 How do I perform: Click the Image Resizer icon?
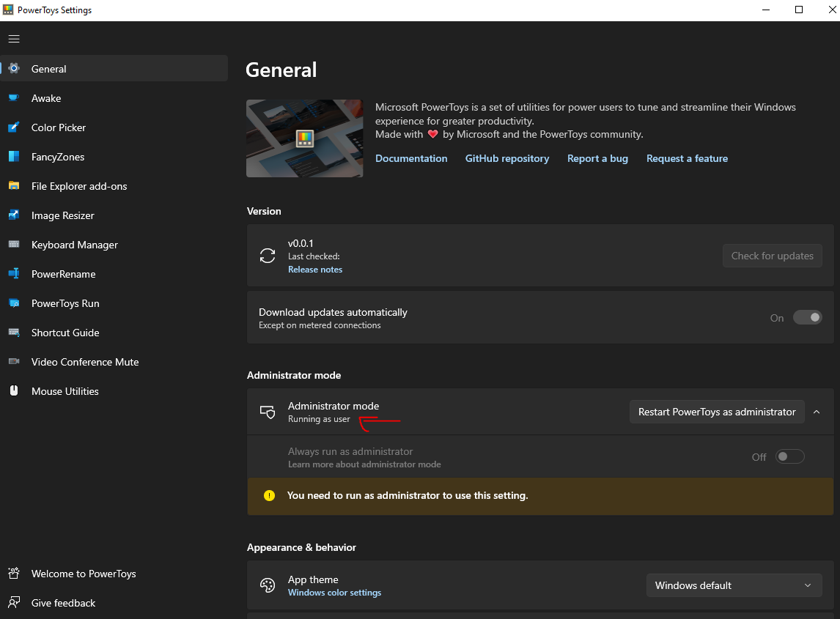click(14, 215)
